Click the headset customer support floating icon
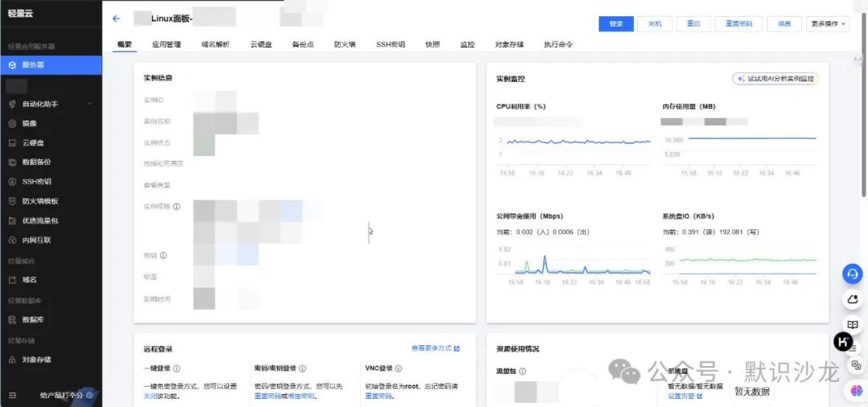 pos(852,273)
